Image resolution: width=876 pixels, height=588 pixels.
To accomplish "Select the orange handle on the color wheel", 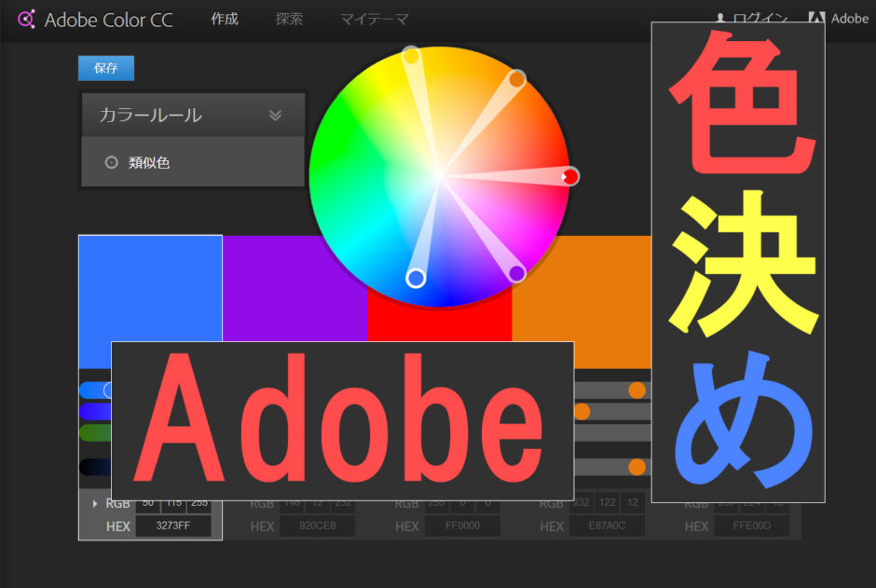I will click(516, 80).
